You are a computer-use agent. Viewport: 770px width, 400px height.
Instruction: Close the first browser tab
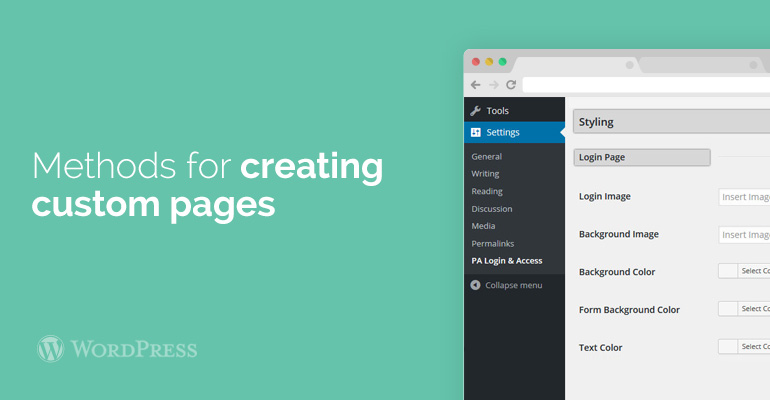pyautogui.click(x=629, y=65)
